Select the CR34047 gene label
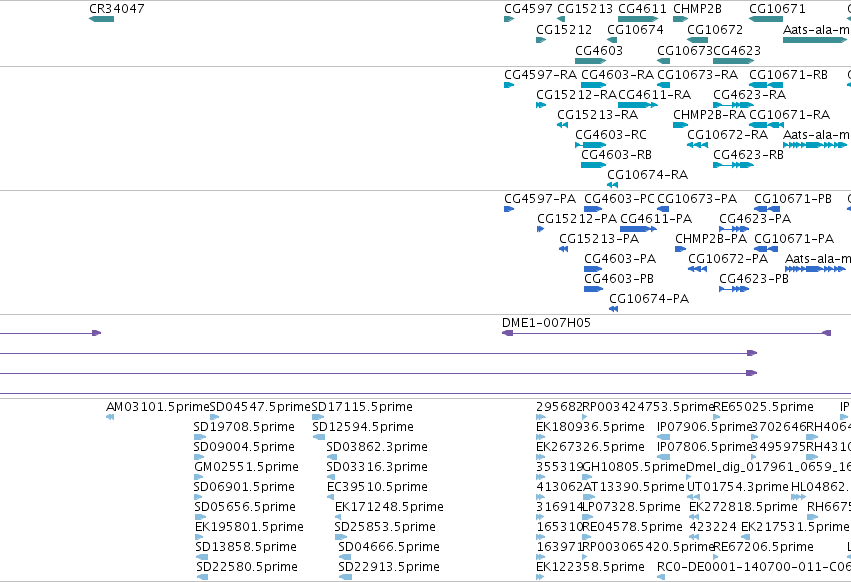 (117, 9)
